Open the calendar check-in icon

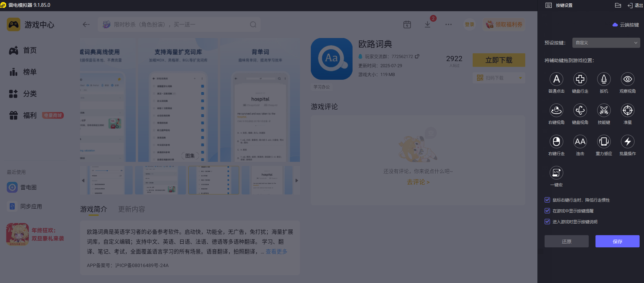tap(407, 24)
